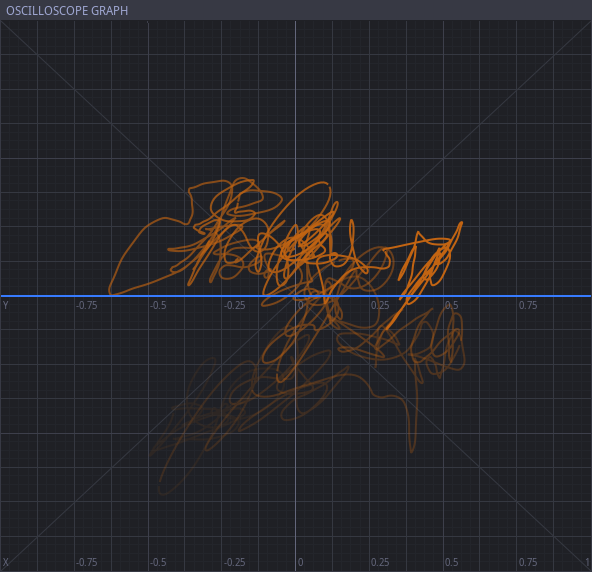The height and width of the screenshot is (572, 592).
Task: Click the 0.75 label on Y axis row
Action: pos(528,305)
